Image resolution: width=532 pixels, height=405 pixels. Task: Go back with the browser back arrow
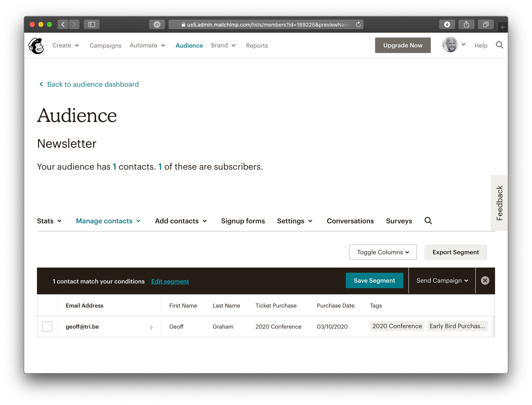[x=63, y=24]
